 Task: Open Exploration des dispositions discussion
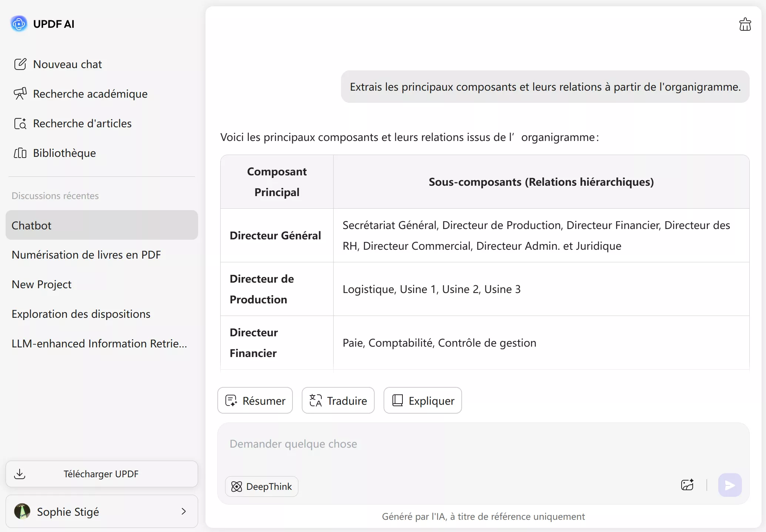click(81, 314)
